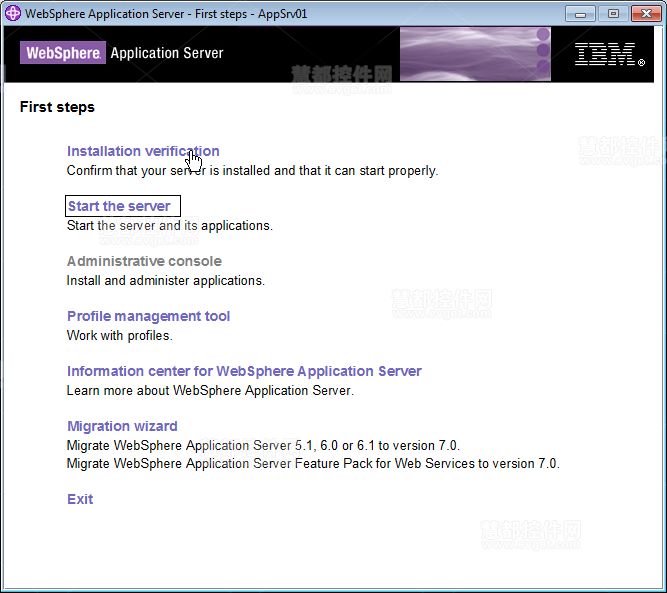Screen dimensions: 667x593
Task: Click the 'First steps' heading text
Action: (57, 107)
